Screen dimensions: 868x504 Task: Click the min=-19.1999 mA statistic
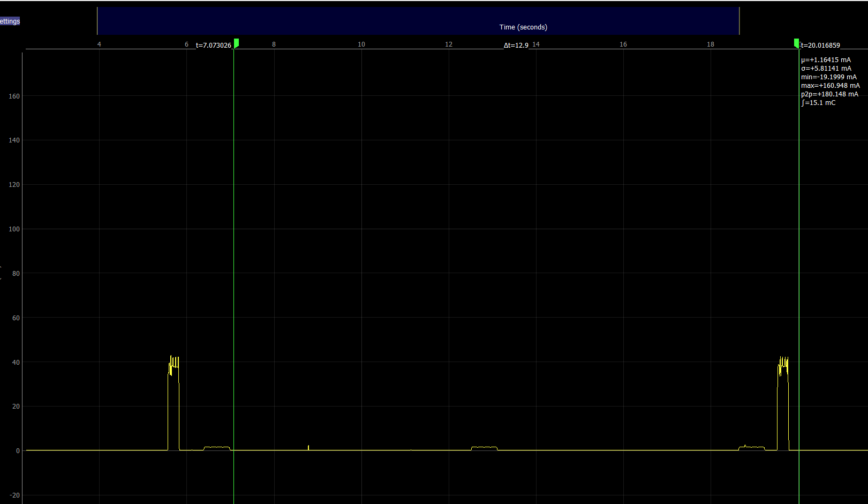point(829,77)
